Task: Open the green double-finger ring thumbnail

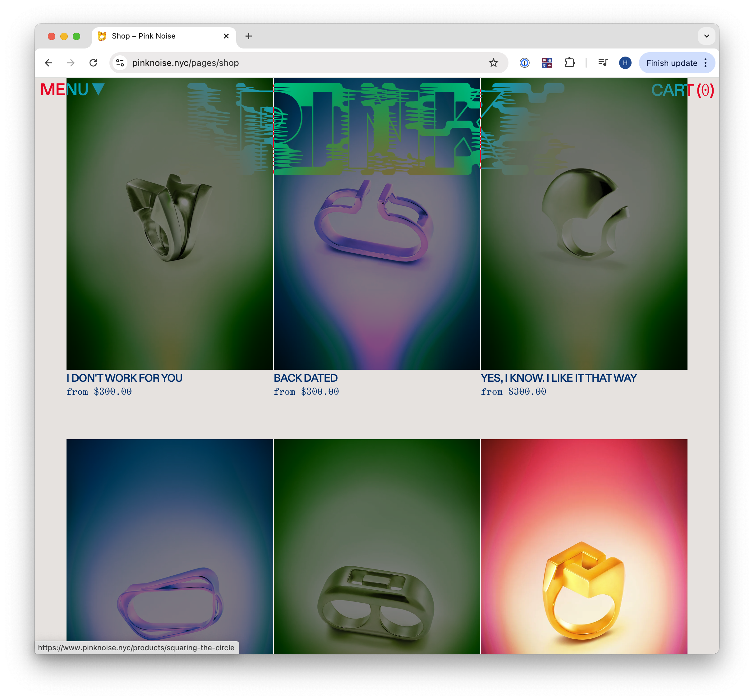Action: click(377, 546)
